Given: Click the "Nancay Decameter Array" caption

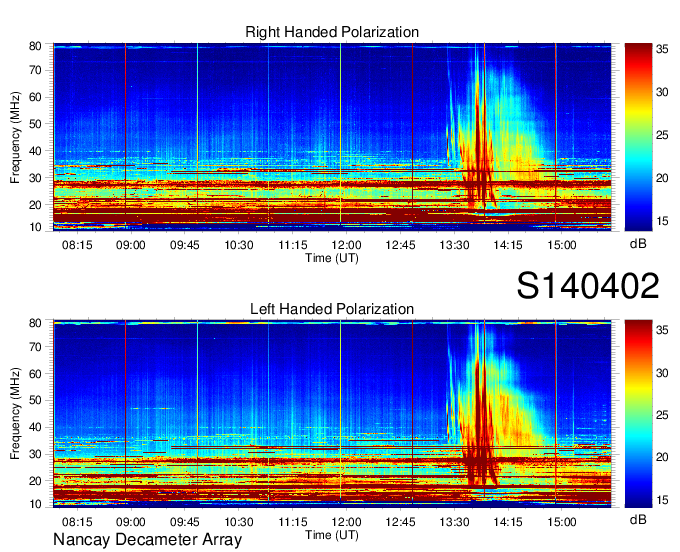Looking at the screenshot, I should tap(147, 540).
